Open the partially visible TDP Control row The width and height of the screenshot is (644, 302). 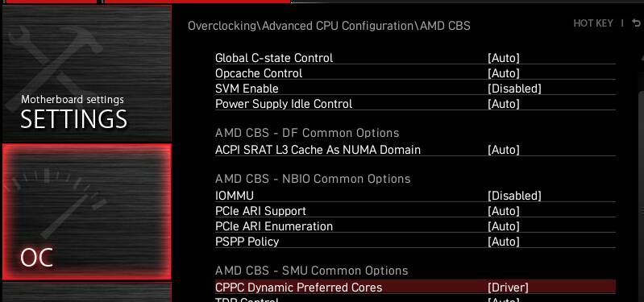point(415,299)
